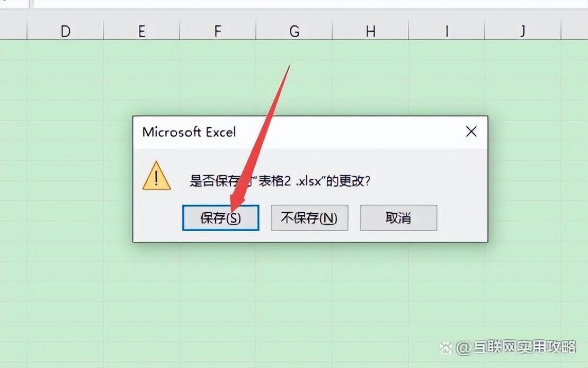Image resolution: width=588 pixels, height=368 pixels.
Task: Click the 保存(S) button
Action: click(x=220, y=218)
